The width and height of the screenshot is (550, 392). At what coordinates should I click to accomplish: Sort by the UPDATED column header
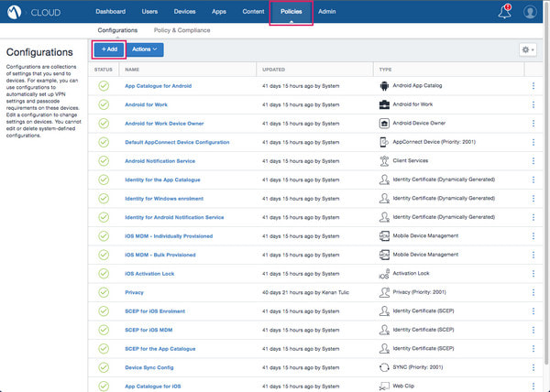click(273, 70)
